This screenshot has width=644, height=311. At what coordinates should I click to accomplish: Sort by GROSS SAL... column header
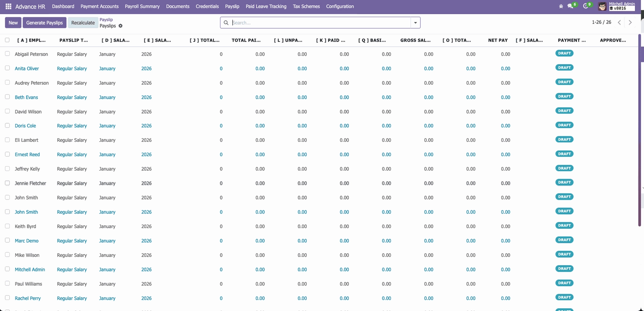click(x=415, y=40)
